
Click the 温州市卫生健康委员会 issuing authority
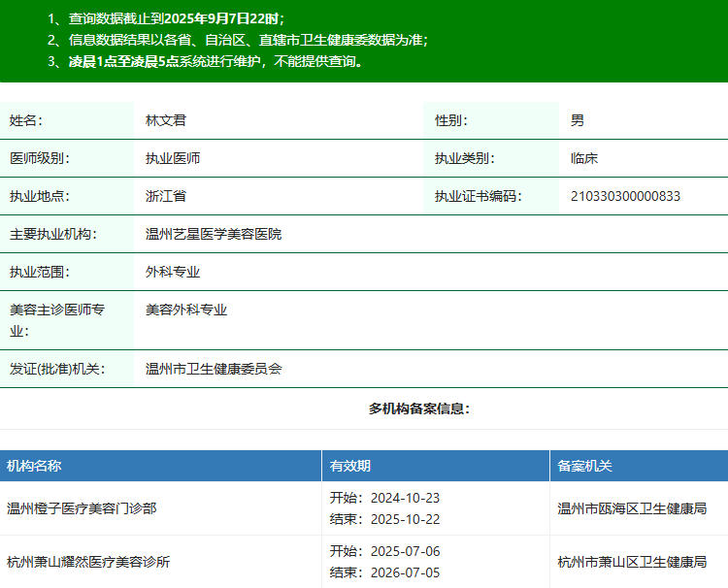point(213,369)
